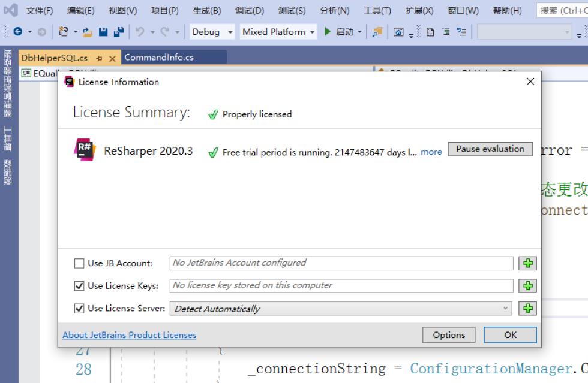This screenshot has height=383, width=588.
Task: Click the framed window toolbar icon
Action: 398,32
